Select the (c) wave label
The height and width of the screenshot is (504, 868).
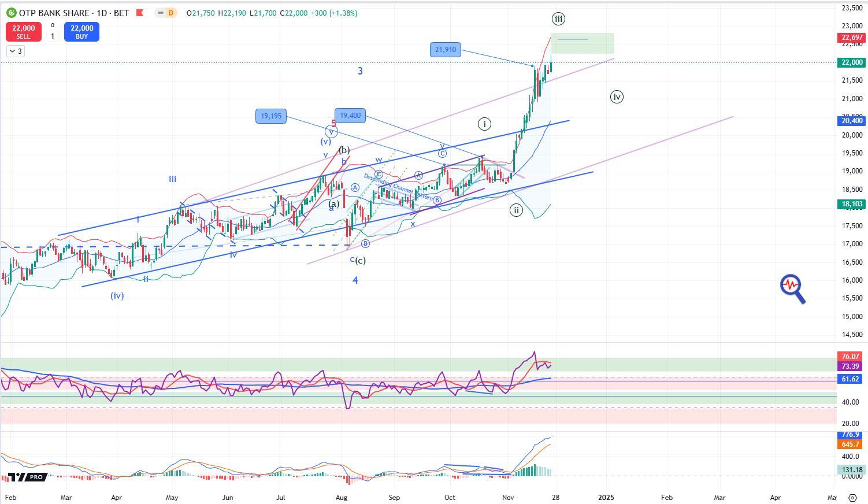[x=360, y=261]
